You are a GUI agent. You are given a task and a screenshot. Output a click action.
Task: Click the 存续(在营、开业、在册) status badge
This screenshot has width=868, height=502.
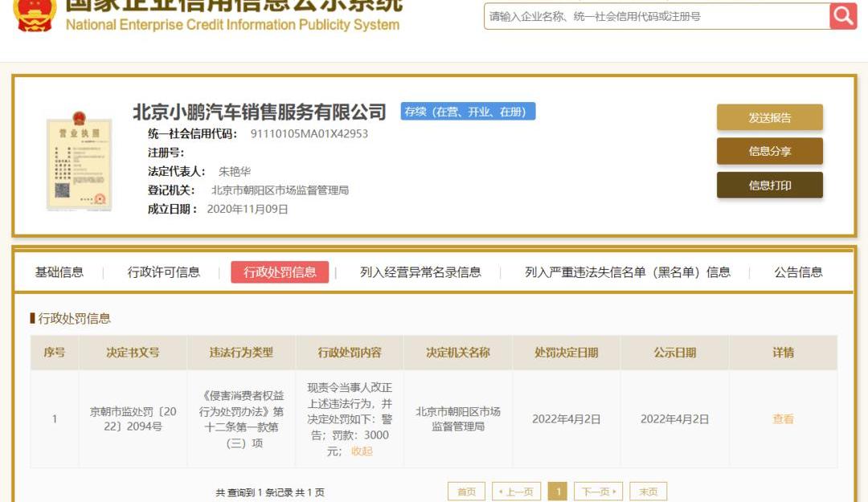468,112
